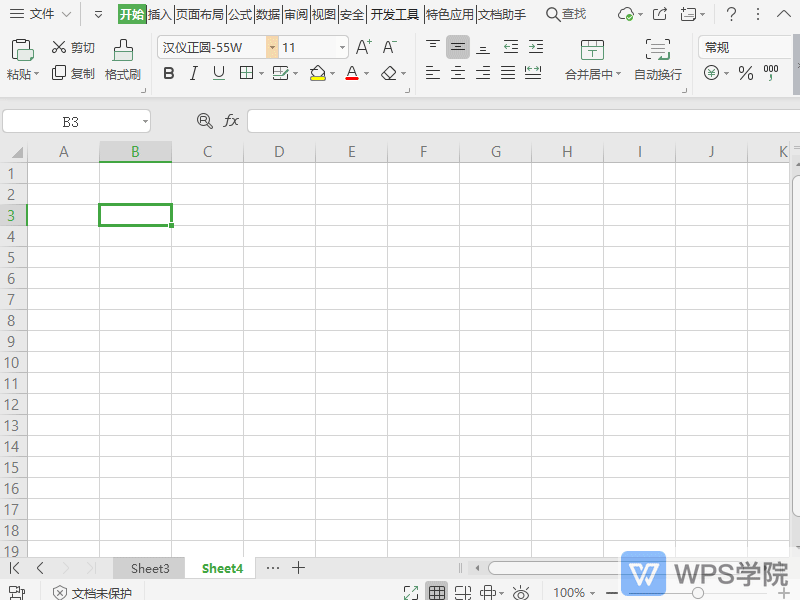Open font size dropdown arrow
Screen dimensions: 800x600
point(342,47)
